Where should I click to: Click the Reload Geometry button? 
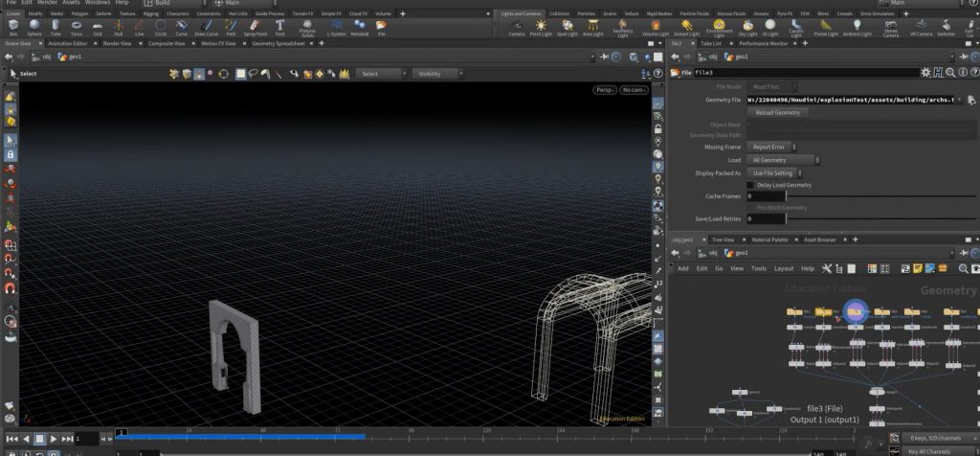pyautogui.click(x=778, y=112)
